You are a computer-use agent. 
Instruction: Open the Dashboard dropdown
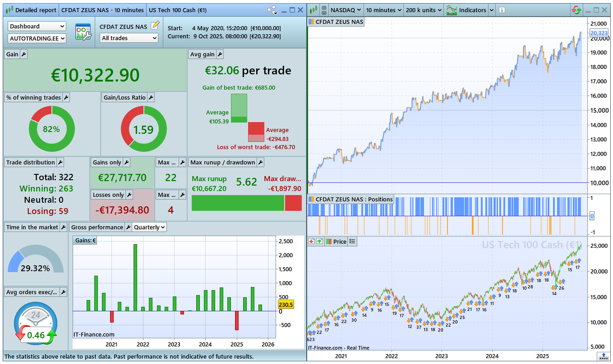coord(37,27)
